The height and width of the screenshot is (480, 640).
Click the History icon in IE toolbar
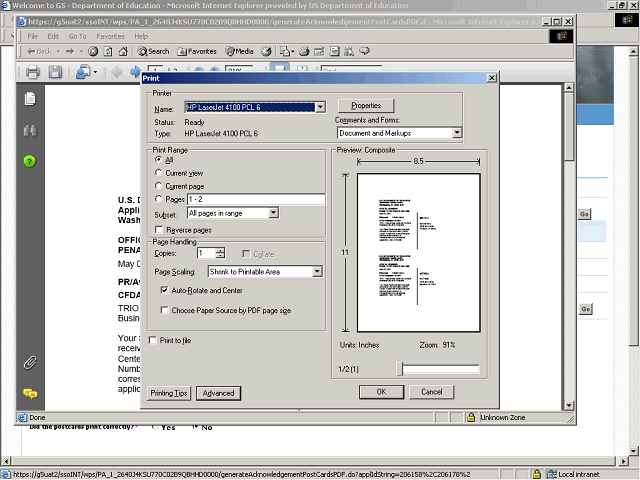266,51
